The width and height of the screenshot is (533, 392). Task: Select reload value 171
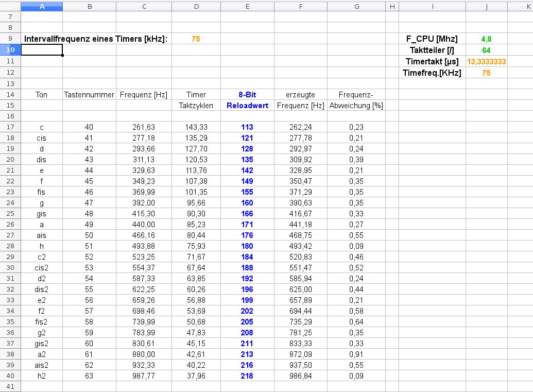click(x=247, y=225)
